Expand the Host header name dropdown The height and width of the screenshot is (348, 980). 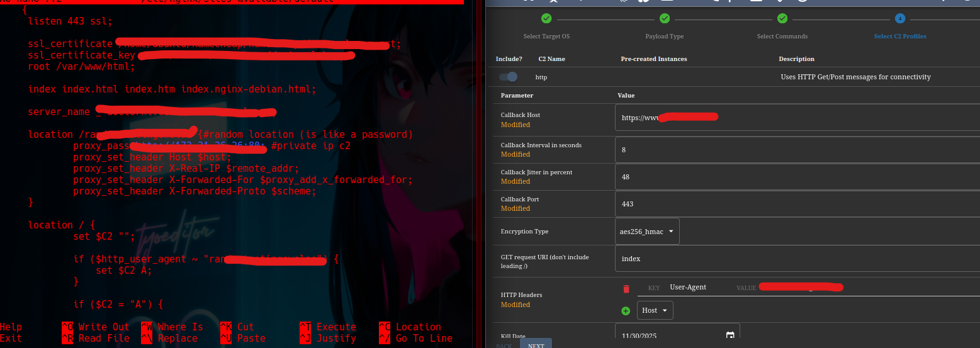tap(655, 310)
